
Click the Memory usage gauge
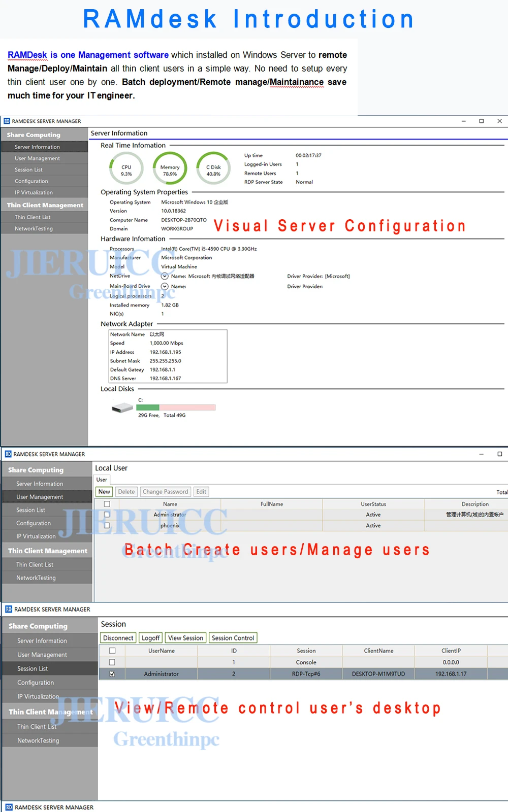(x=170, y=170)
